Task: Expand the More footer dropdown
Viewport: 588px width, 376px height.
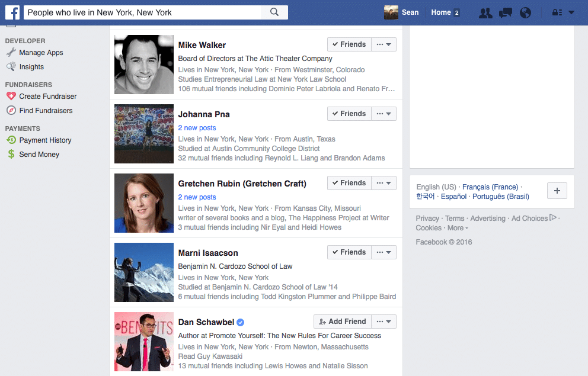Action: click(x=458, y=228)
